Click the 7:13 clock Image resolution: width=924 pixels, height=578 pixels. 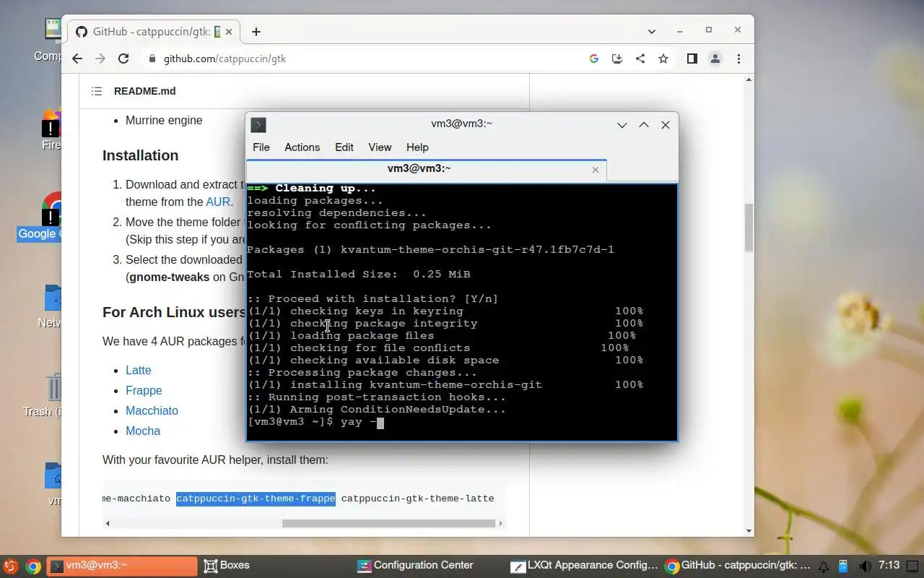click(x=889, y=566)
